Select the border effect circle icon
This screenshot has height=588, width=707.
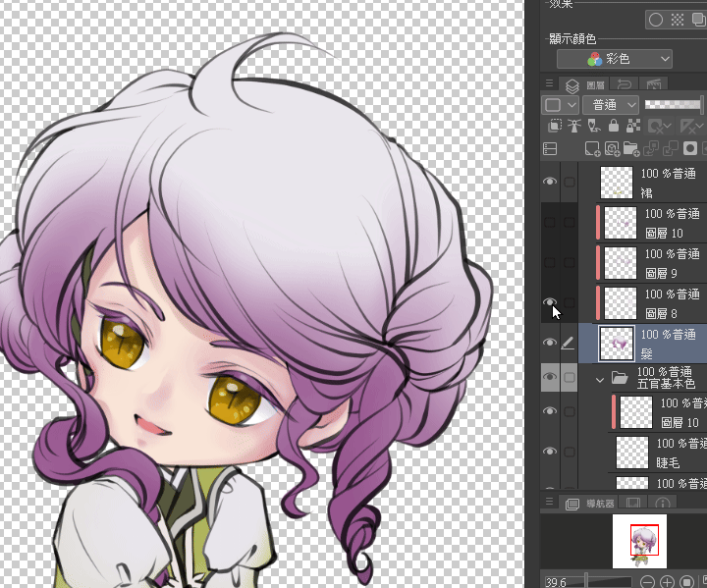tap(656, 20)
